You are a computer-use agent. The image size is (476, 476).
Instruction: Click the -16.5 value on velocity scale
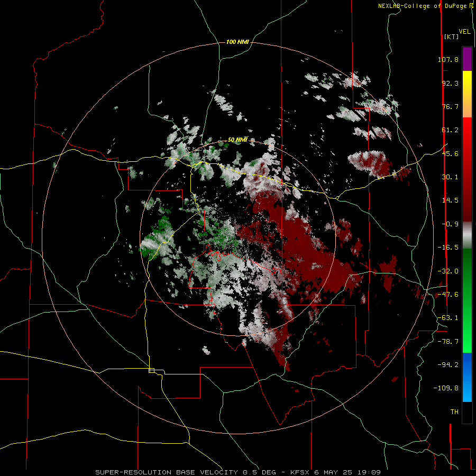pos(448,248)
